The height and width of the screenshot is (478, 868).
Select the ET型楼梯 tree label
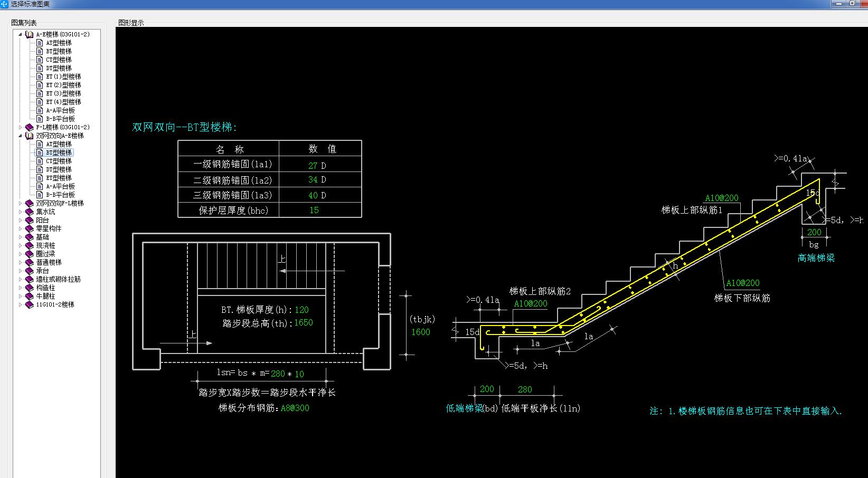[x=59, y=178]
